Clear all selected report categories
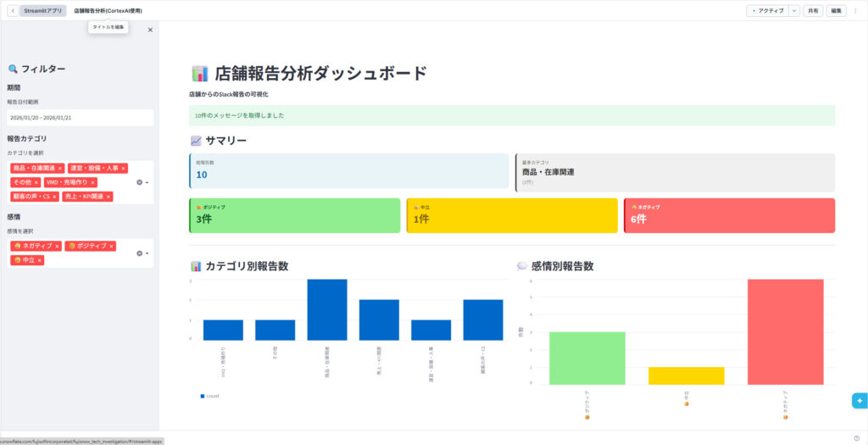 (139, 182)
